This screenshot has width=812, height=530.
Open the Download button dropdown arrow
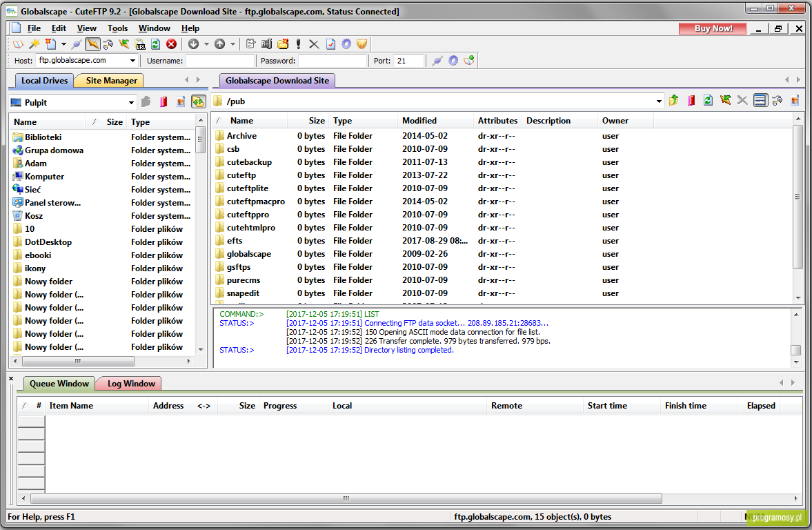(206, 44)
